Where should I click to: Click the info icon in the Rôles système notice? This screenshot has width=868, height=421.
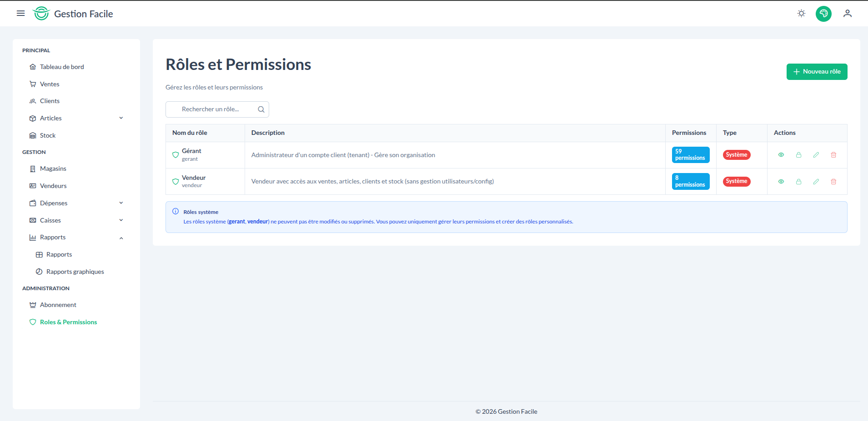pyautogui.click(x=176, y=211)
